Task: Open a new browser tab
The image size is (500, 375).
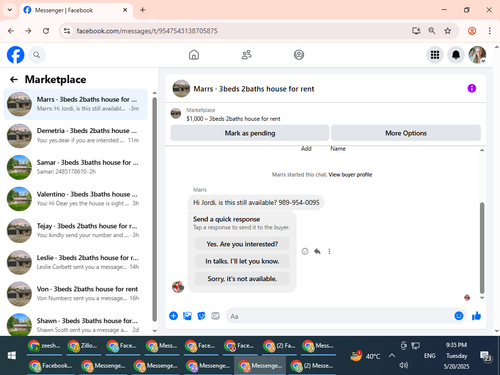Action: pos(142,10)
